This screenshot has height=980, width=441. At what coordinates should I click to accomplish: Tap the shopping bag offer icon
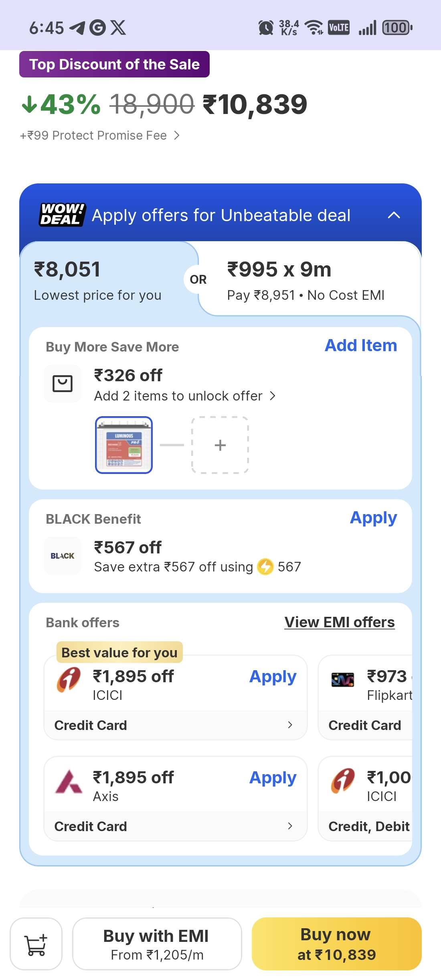pyautogui.click(x=63, y=384)
